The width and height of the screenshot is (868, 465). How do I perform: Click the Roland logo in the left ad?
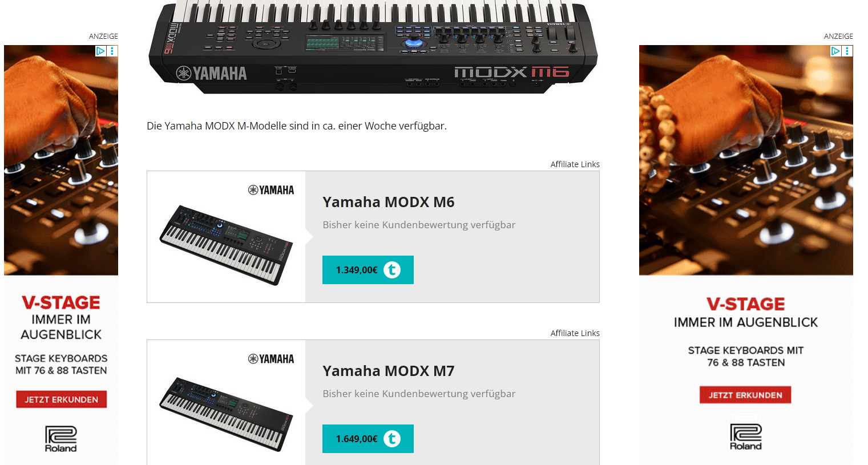(61, 439)
